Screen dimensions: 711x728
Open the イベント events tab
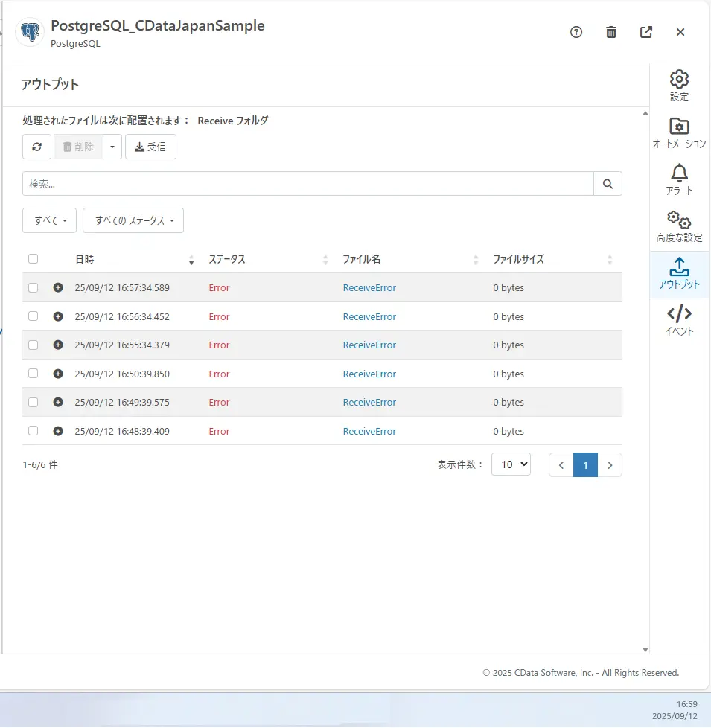679,320
